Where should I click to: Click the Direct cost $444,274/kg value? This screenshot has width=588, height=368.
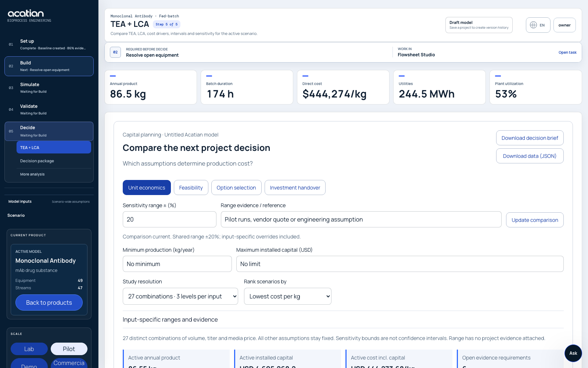334,94
